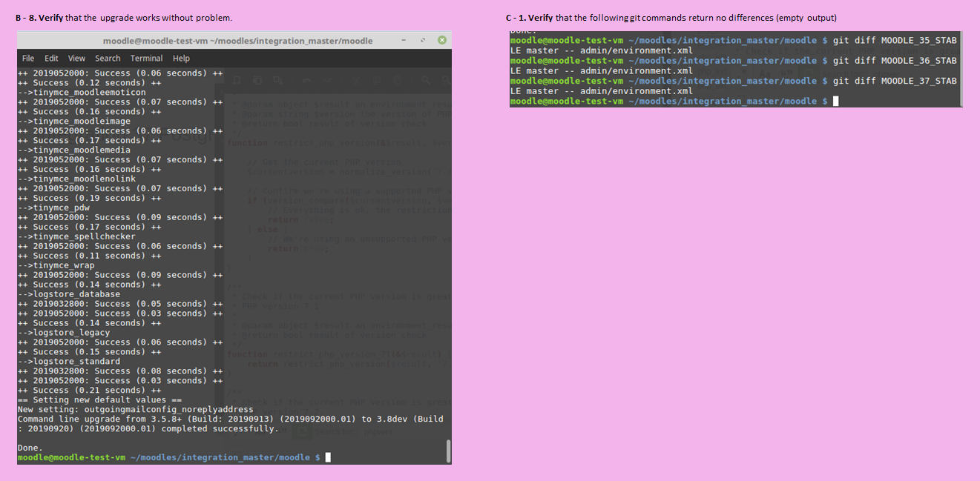Click the 'Success (0.21 seconds)' line

coord(89,390)
